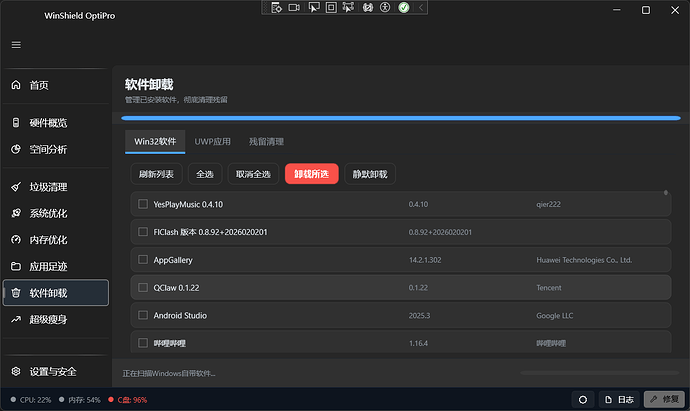Image resolution: width=690 pixels, height=411 pixels.
Task: Click the Hot Reload icon in debug toolbar
Action: click(368, 7)
